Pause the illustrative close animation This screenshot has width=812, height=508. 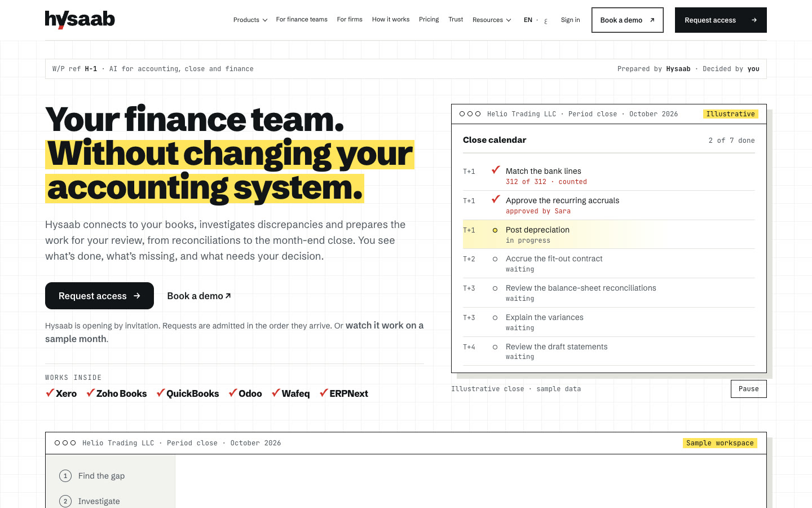[749, 389]
